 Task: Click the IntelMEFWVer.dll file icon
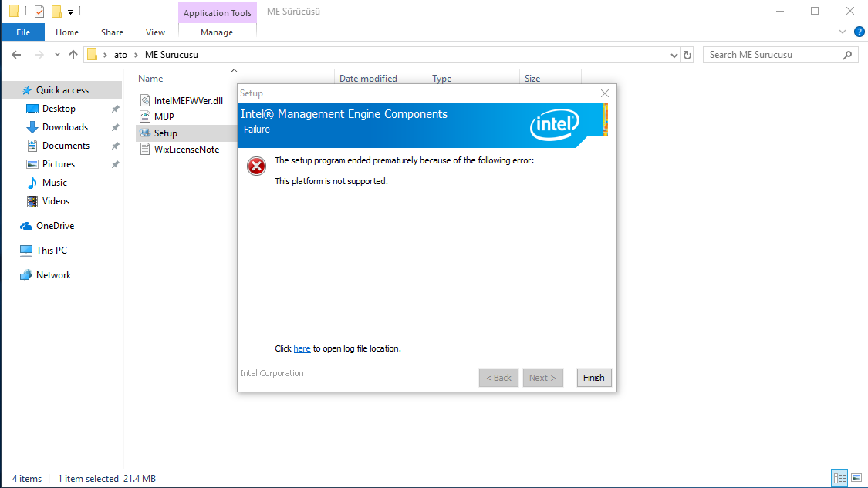(145, 100)
